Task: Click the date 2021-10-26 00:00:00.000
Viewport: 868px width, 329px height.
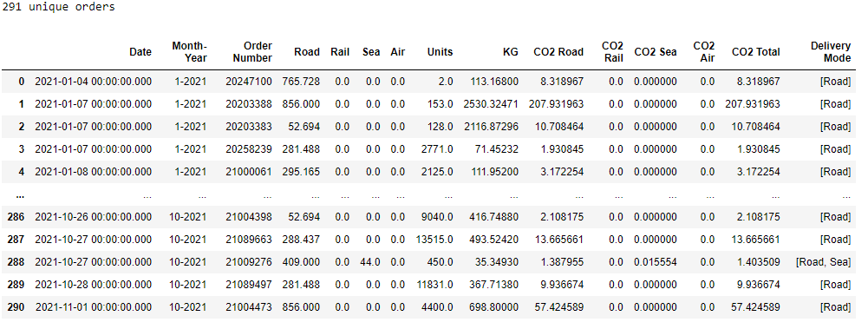Action: (x=93, y=217)
